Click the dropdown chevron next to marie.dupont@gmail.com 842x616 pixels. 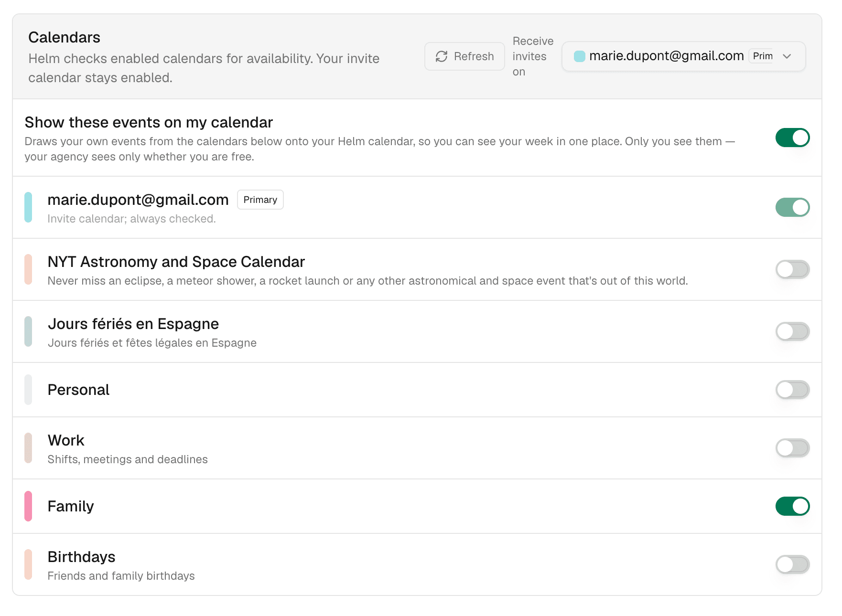[x=787, y=56]
